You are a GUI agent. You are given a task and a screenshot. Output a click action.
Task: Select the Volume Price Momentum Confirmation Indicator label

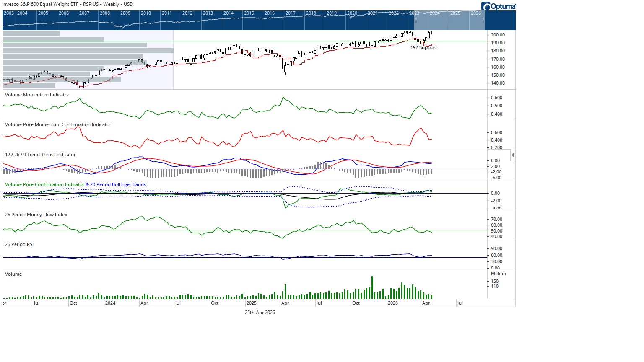click(x=58, y=124)
